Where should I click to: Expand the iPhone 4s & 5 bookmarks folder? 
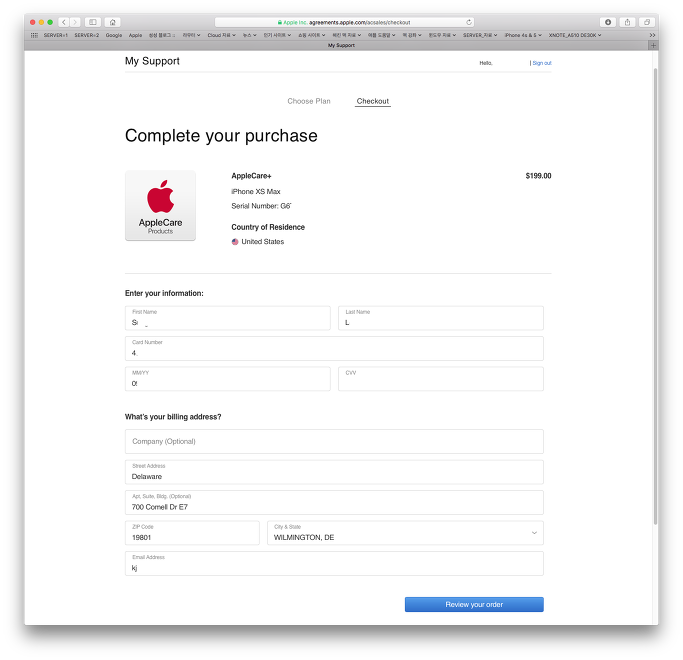pos(523,35)
